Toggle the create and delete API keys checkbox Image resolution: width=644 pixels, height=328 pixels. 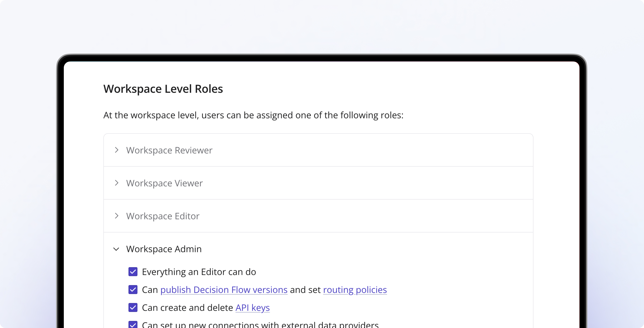[x=133, y=308]
